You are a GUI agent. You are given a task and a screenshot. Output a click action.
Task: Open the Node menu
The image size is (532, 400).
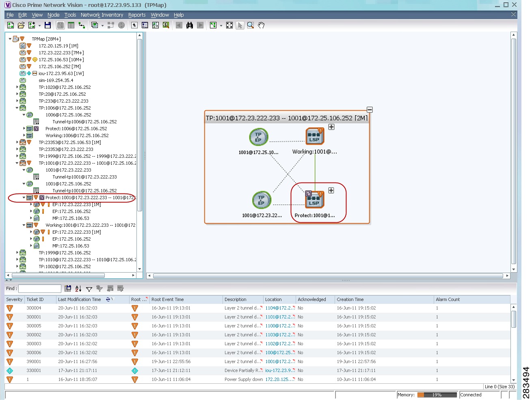53,15
